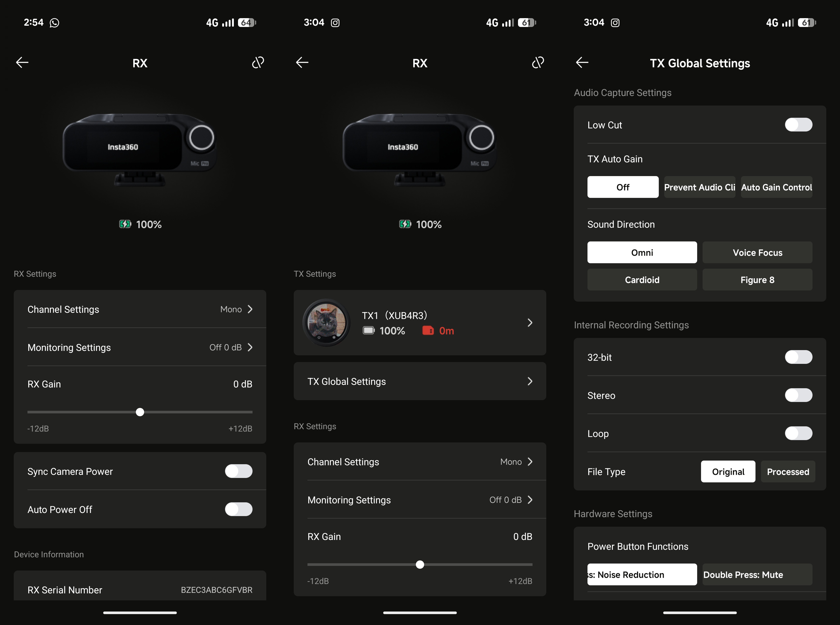Open Channel Settings row on left screen

[140, 309]
